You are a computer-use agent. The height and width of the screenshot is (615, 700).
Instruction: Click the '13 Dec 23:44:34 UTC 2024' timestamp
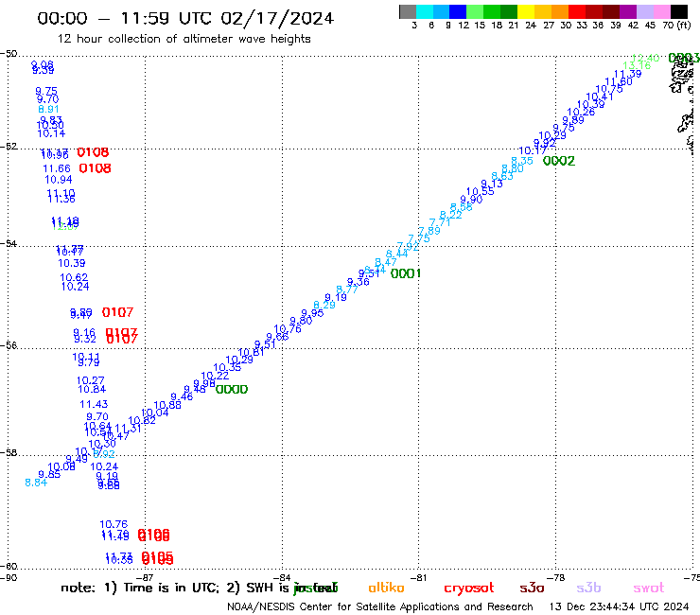(x=620, y=606)
